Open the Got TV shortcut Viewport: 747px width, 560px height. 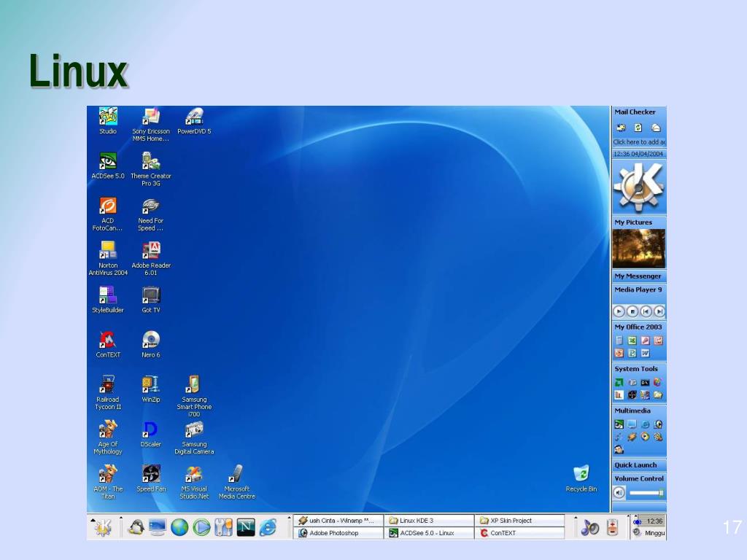pyautogui.click(x=151, y=300)
